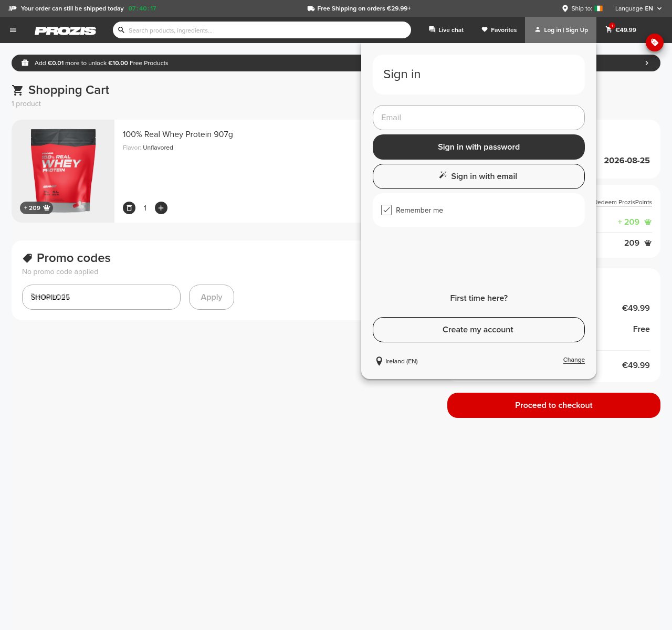Open 100% Real Whey Protein 907g link
The height and width of the screenshot is (630, 672).
click(x=178, y=134)
